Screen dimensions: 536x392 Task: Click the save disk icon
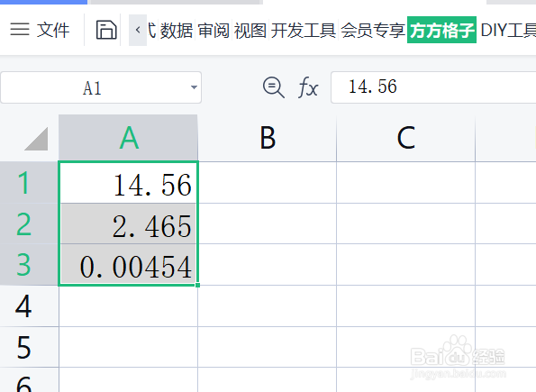coord(106,30)
